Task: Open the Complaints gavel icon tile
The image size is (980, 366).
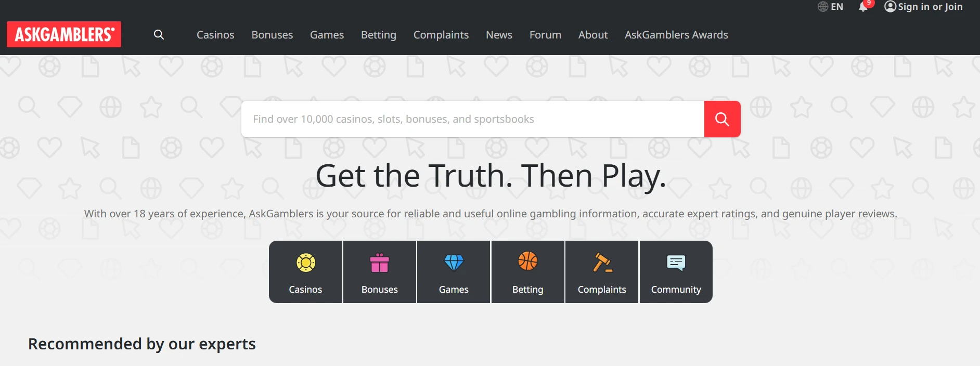Action: (602, 272)
